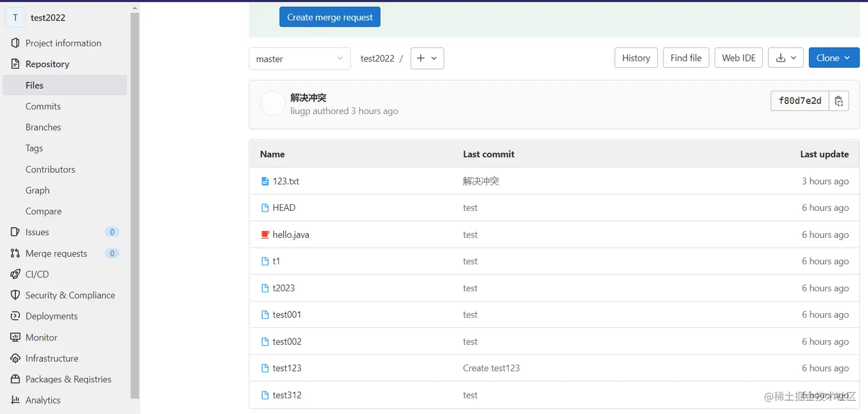Screen dimensions: 868x414
Task: Click the Merge requests icon
Action: click(15, 253)
